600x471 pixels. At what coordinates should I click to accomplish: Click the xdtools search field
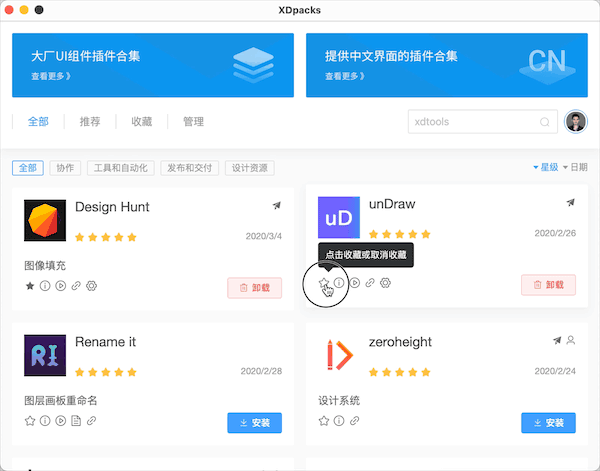pyautogui.click(x=483, y=122)
